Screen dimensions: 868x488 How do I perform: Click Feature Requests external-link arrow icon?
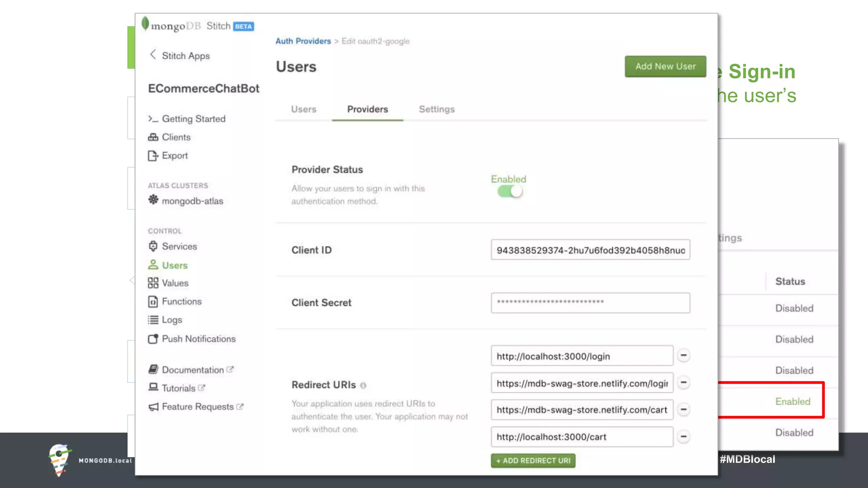(240, 407)
